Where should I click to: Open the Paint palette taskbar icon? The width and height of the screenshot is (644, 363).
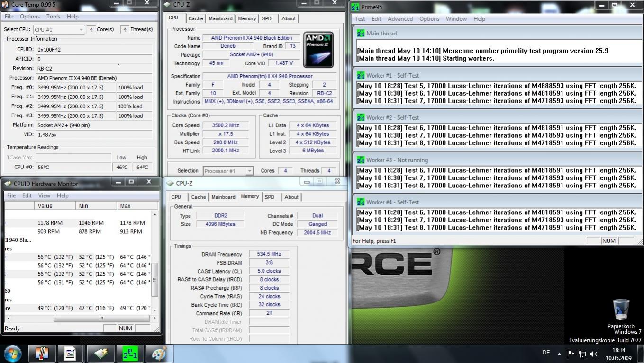click(x=159, y=354)
